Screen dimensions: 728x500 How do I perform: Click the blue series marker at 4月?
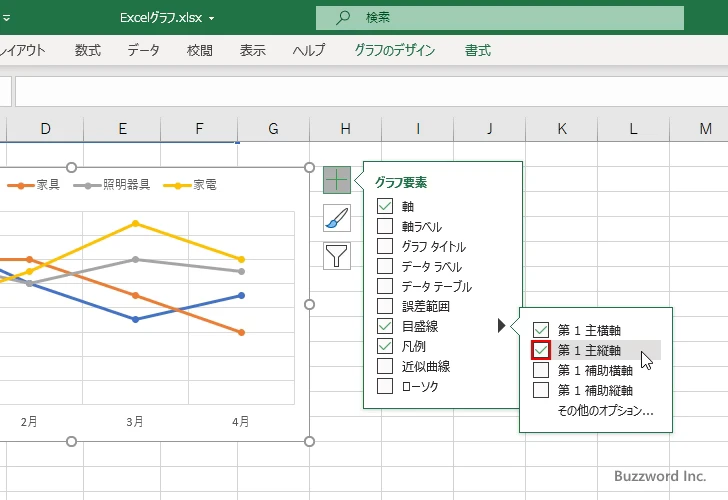(x=241, y=295)
